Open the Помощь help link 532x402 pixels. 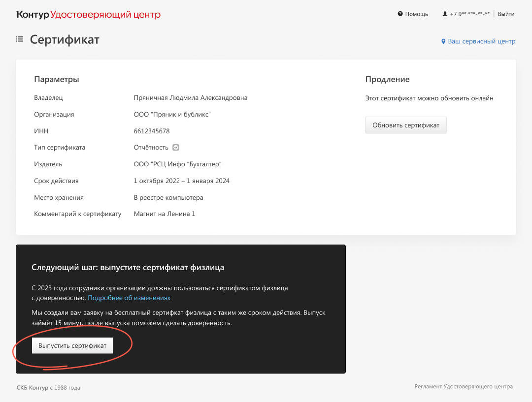coord(416,14)
